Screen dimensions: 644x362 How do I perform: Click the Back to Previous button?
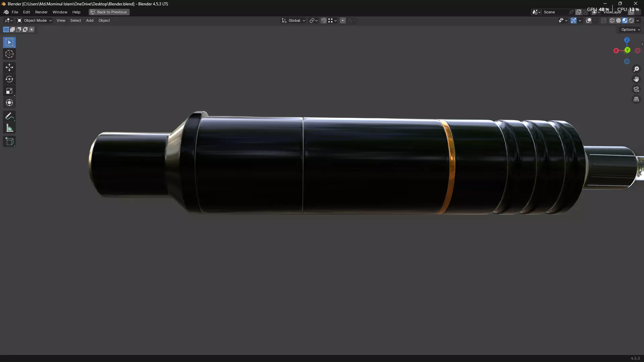(x=109, y=12)
